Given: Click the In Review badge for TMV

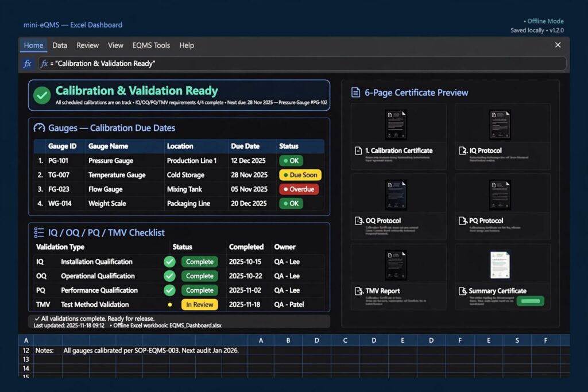Looking at the screenshot, I should point(199,305).
